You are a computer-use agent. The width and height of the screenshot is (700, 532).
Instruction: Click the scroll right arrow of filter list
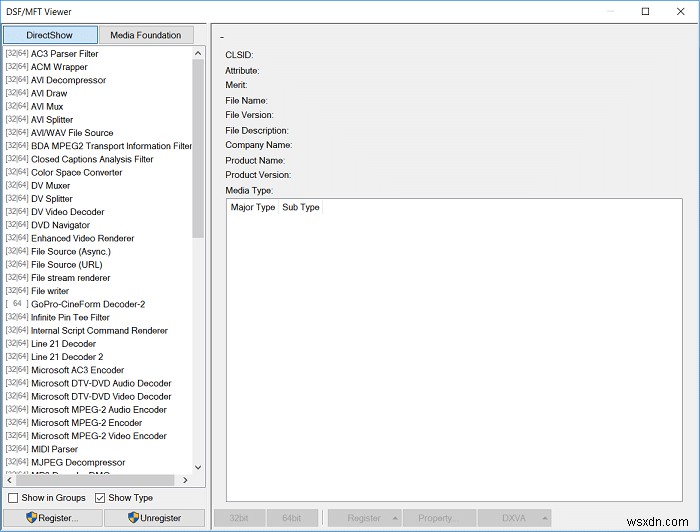[x=185, y=480]
